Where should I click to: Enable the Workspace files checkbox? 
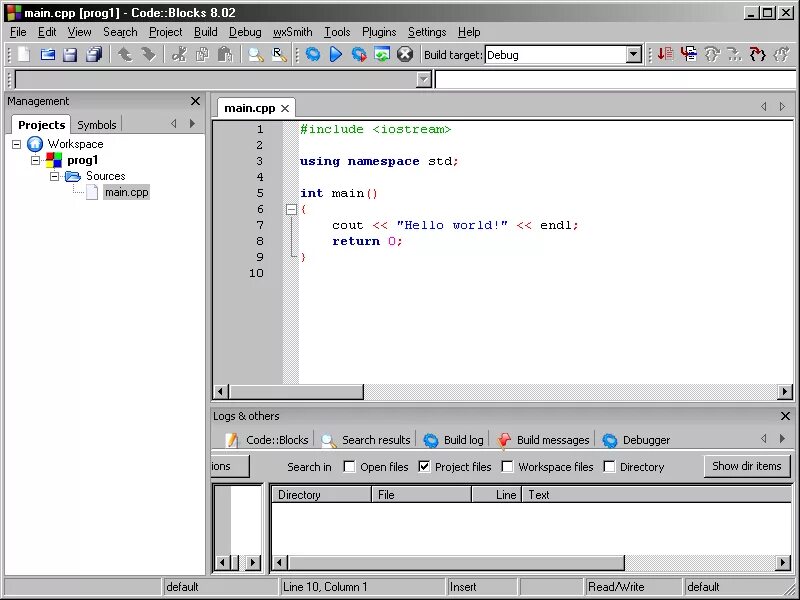(x=507, y=467)
